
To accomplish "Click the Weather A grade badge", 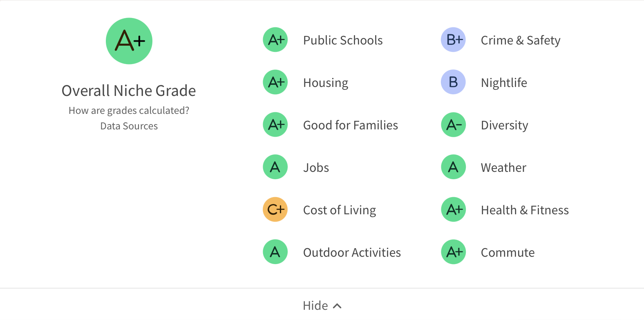I will click(454, 167).
